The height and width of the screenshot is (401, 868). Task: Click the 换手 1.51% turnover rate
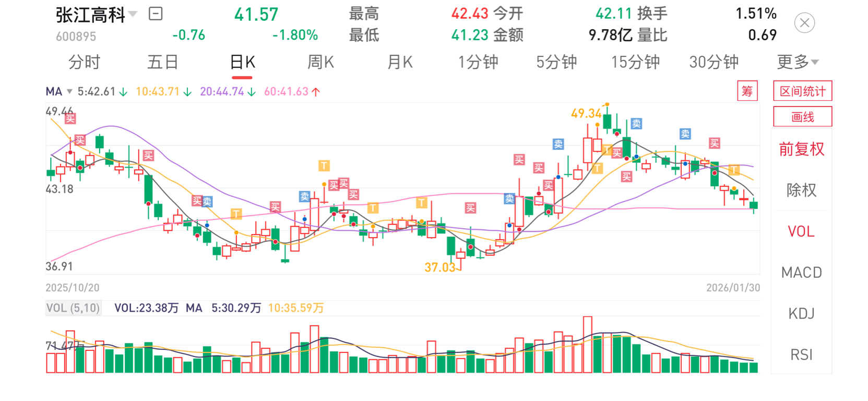[x=756, y=14]
